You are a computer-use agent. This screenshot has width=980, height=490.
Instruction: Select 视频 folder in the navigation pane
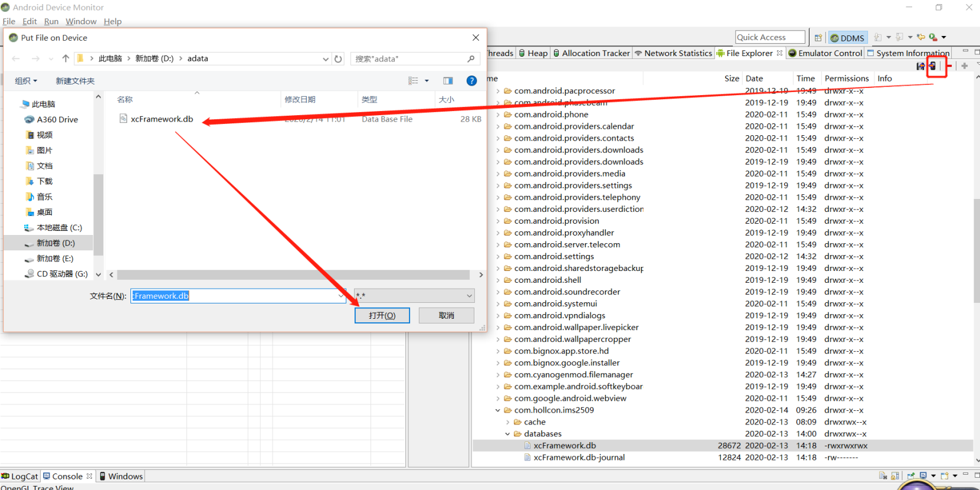tap(40, 135)
